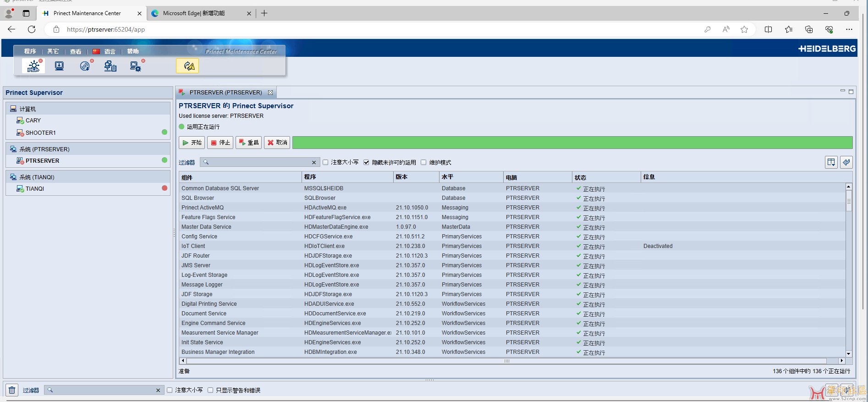The image size is (868, 402).
Task: Click the table scroll down arrow
Action: pyautogui.click(x=849, y=354)
